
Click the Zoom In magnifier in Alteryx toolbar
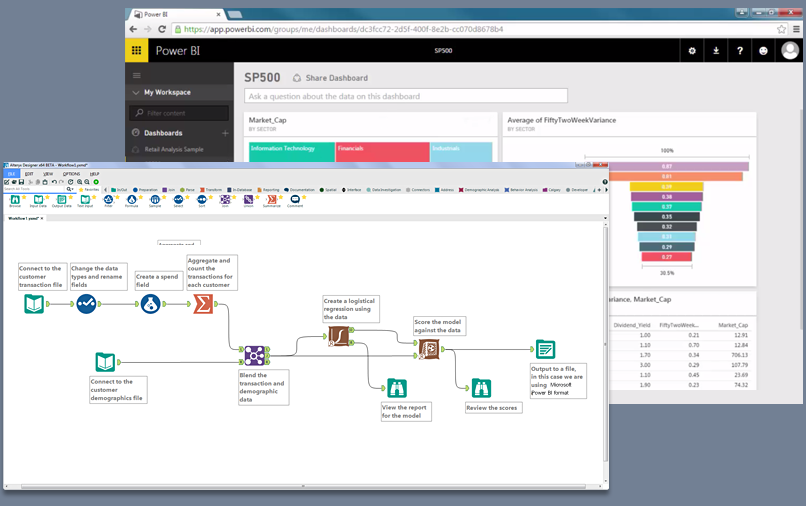pos(80,182)
